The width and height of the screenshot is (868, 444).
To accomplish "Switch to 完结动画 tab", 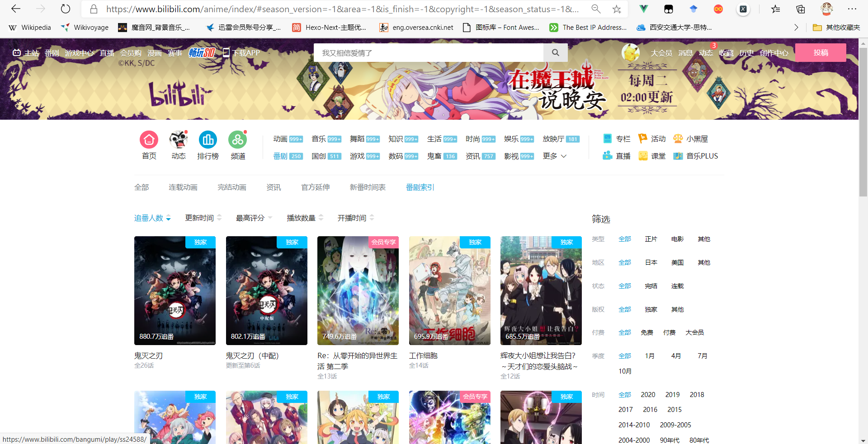I will [232, 187].
